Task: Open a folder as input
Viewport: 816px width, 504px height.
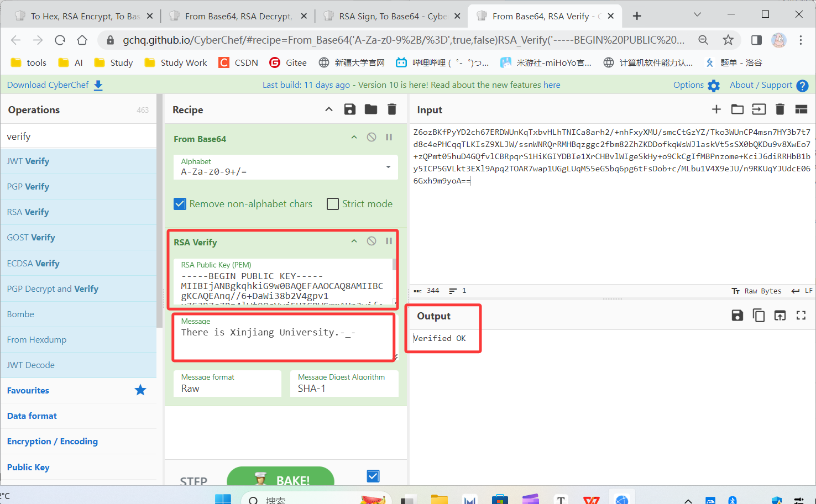Action: pos(737,109)
